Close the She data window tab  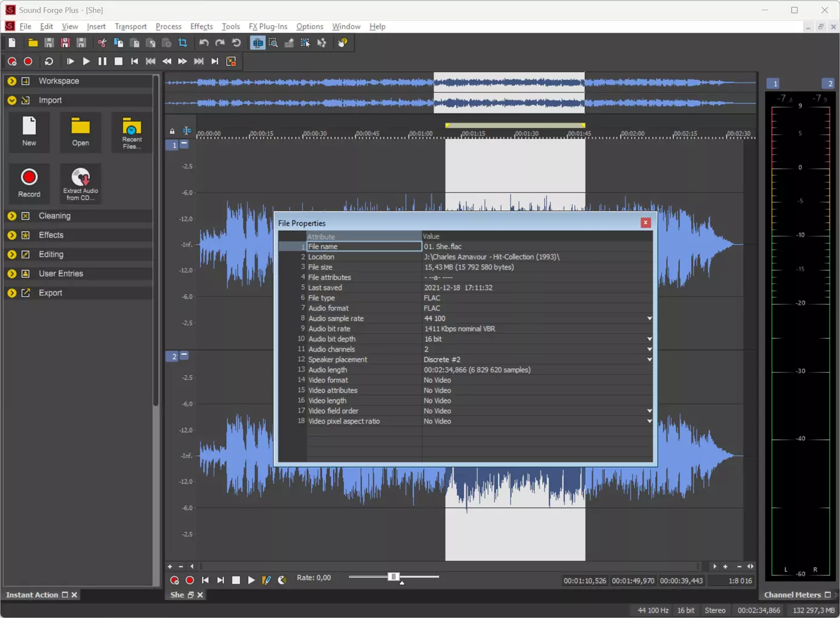pyautogui.click(x=200, y=595)
